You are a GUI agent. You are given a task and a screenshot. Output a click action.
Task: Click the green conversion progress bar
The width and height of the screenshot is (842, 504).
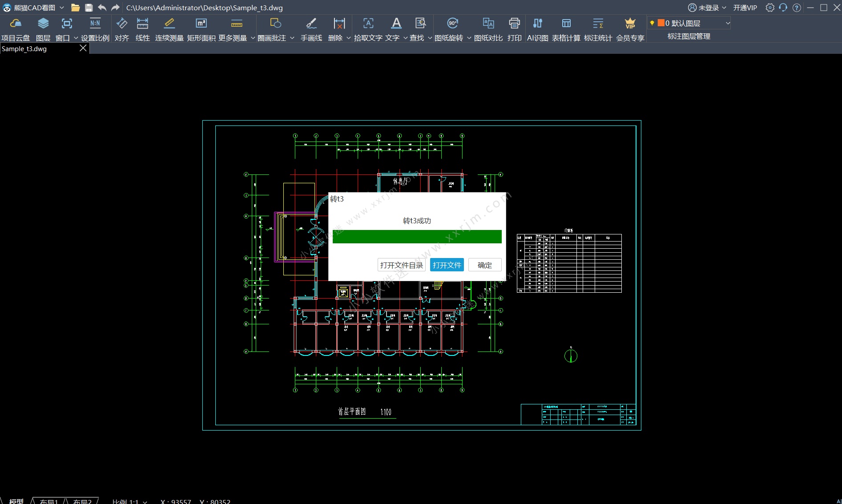(417, 237)
